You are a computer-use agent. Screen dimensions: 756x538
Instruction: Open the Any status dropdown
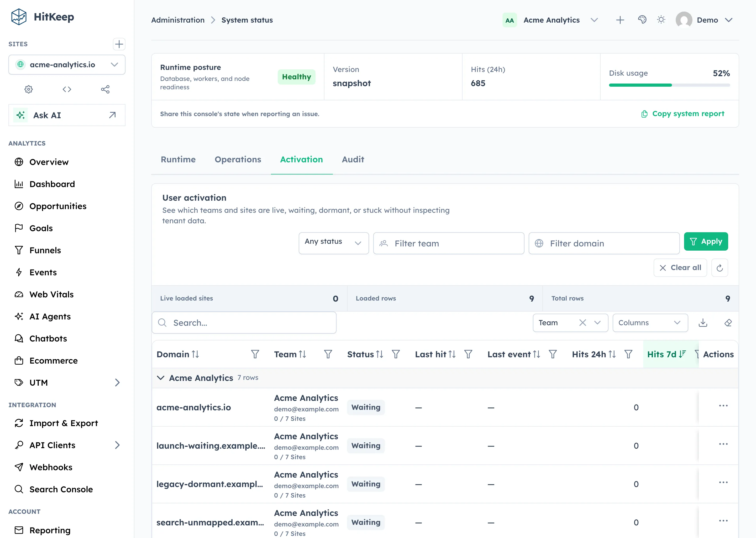[333, 243]
